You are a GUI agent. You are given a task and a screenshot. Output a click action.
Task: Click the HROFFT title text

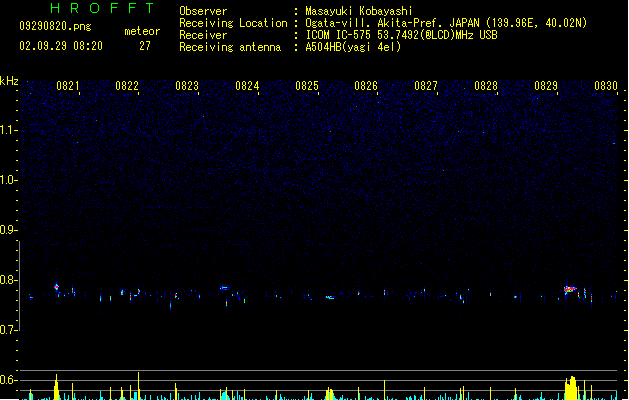(103, 8)
